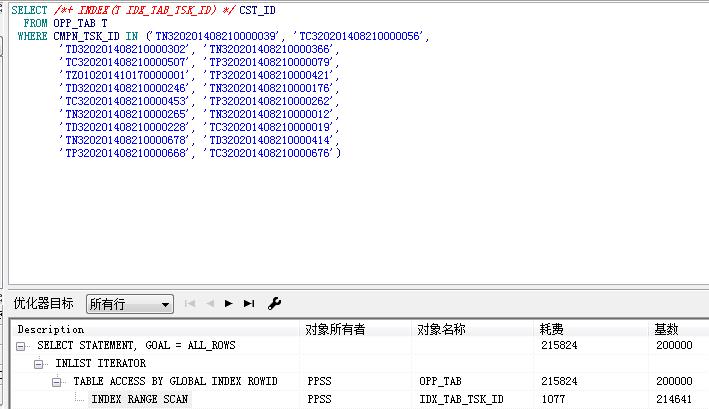Click 优化器目标 label
Viewport: 709px width, 409px height.
(43, 303)
